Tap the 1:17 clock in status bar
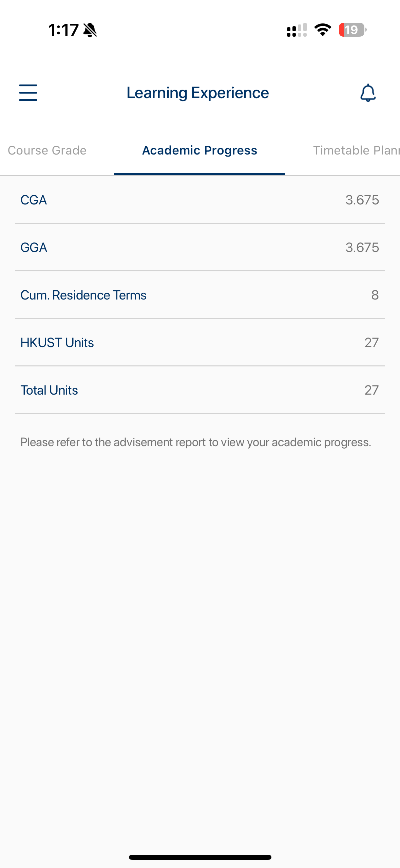Image resolution: width=400 pixels, height=868 pixels. (x=63, y=30)
